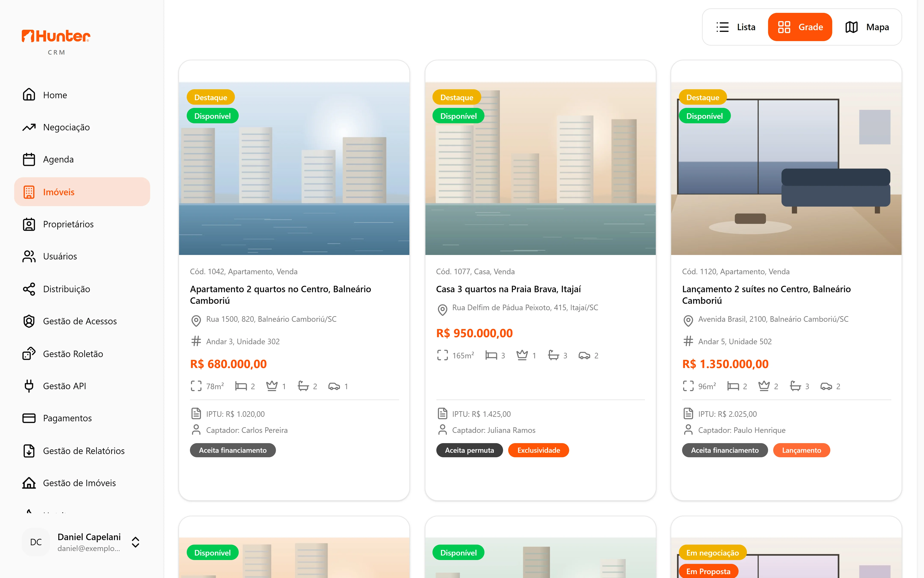Open photo of Casa Praia Brava

tap(540, 169)
